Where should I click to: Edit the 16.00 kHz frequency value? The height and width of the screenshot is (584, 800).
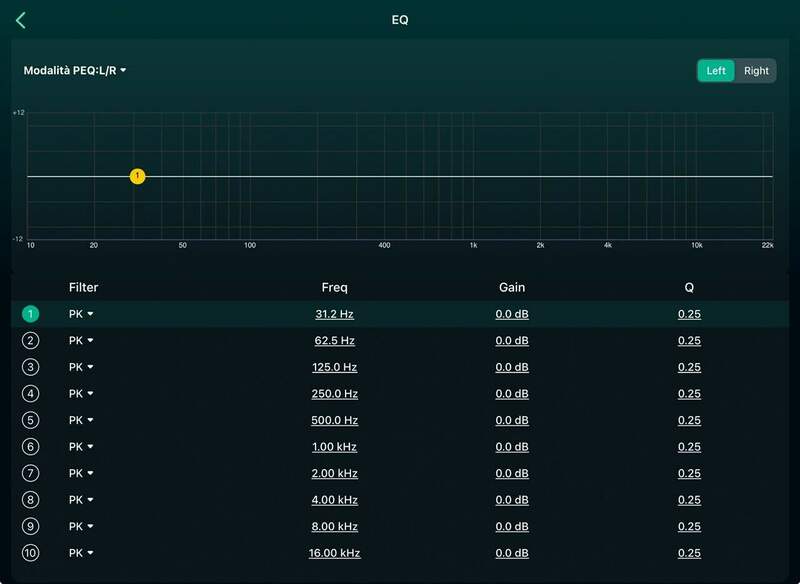[334, 553]
